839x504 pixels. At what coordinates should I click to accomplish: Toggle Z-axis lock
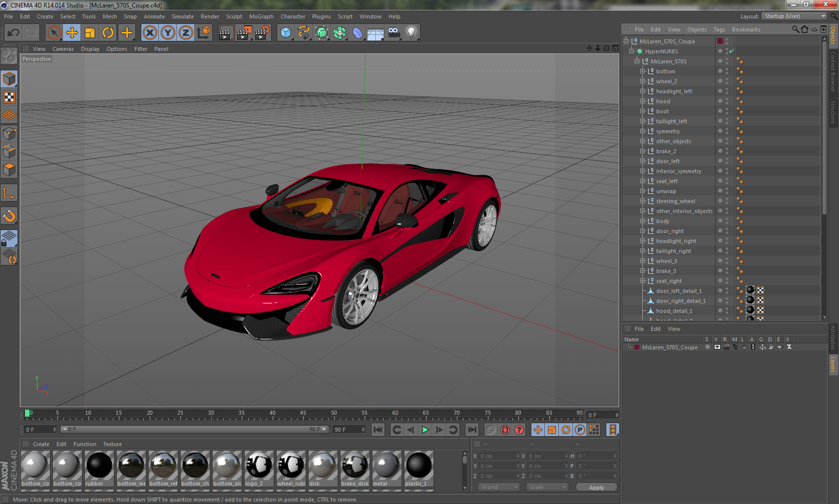(x=186, y=33)
